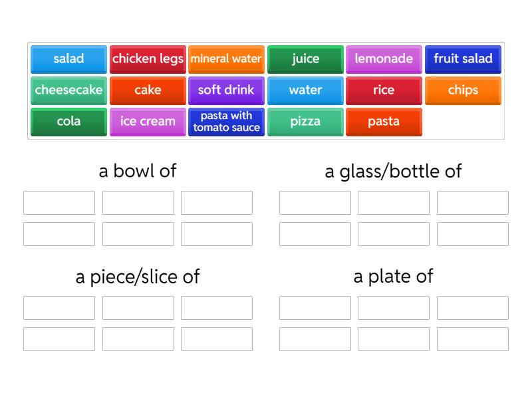
Task: Select the blue salad tile
Action: 68,59
